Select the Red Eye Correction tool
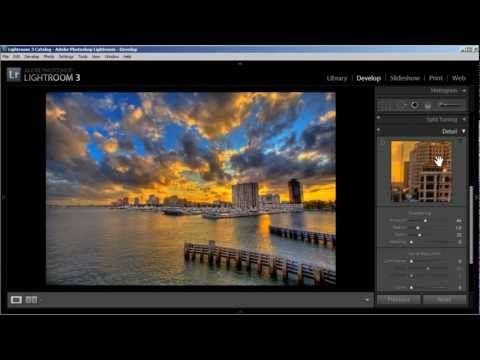The height and width of the screenshot is (360, 480). tap(414, 105)
